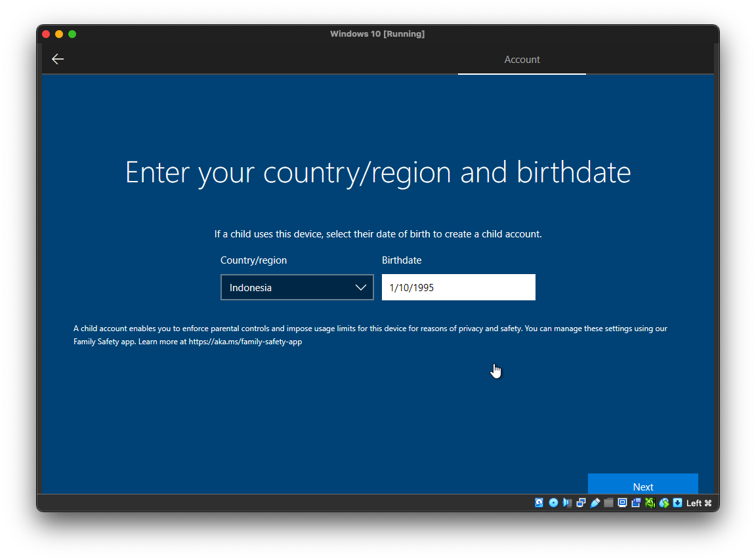Screen dimensions: 756x560
Task: Open the audio speaker status icon
Action: (567, 503)
